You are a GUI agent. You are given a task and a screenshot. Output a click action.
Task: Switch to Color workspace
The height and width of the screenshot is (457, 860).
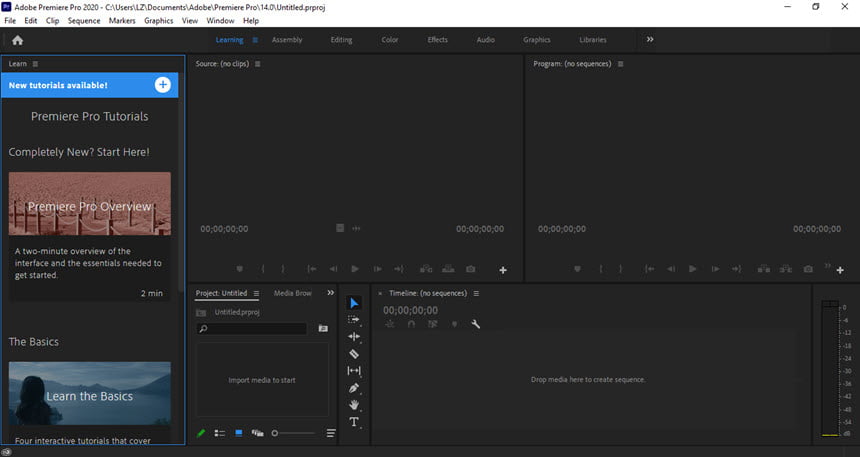pyautogui.click(x=390, y=40)
